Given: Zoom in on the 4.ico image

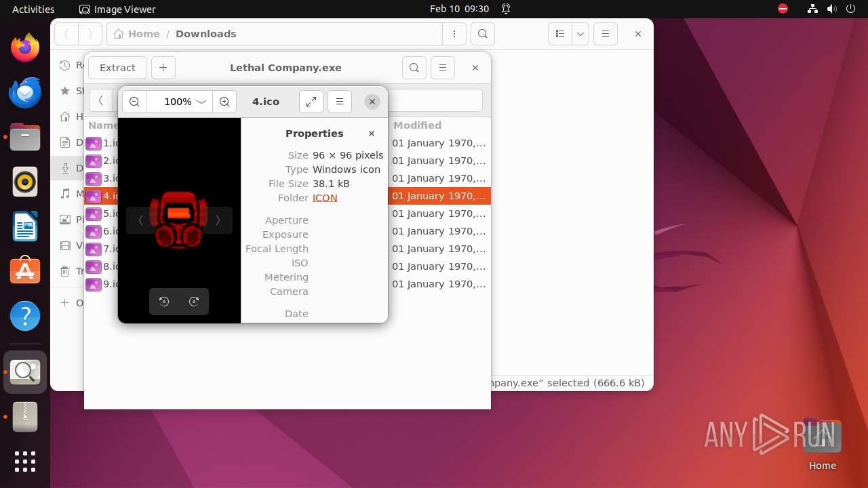Looking at the screenshot, I should [224, 102].
